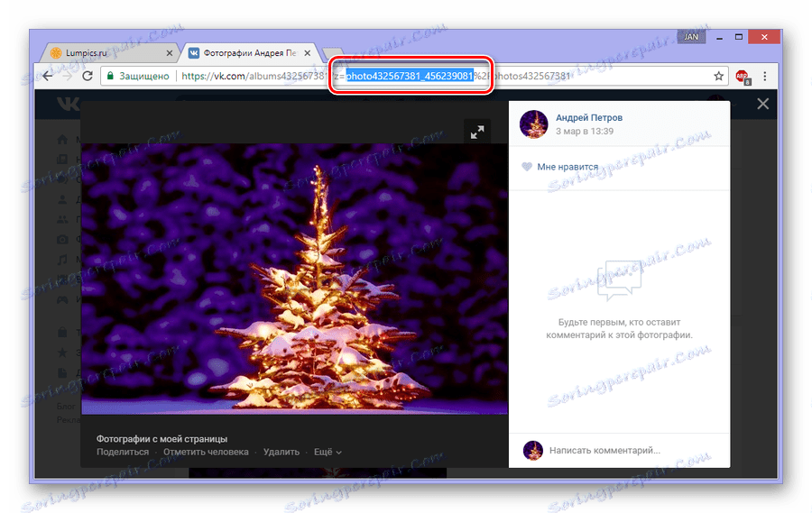Open Андрей Петров profile link
This screenshot has height=513, width=812.
tap(589, 117)
